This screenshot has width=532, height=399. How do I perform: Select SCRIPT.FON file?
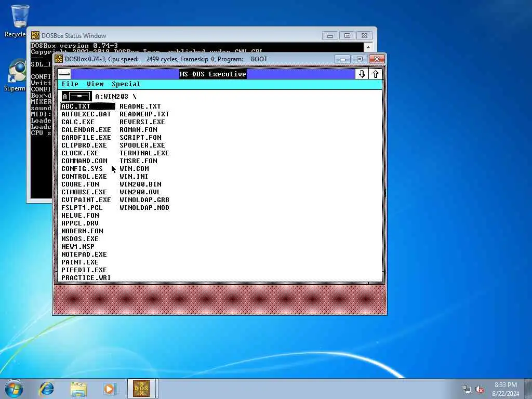coord(140,138)
